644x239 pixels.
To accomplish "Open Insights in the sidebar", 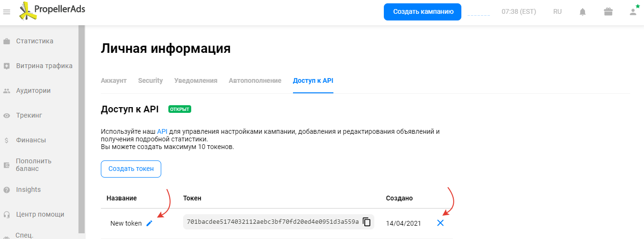I will tap(29, 189).
